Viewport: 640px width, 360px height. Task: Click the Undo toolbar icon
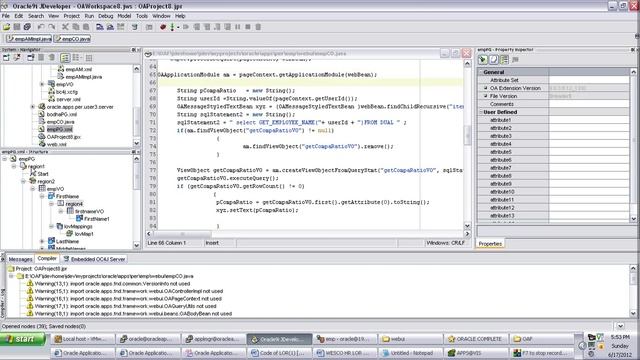[x=41, y=27]
